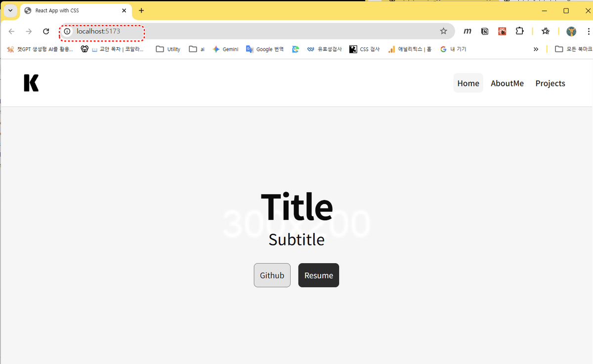Viewport: 593px width, 364px height.
Task: Open the Notion extension icon
Action: (x=485, y=31)
